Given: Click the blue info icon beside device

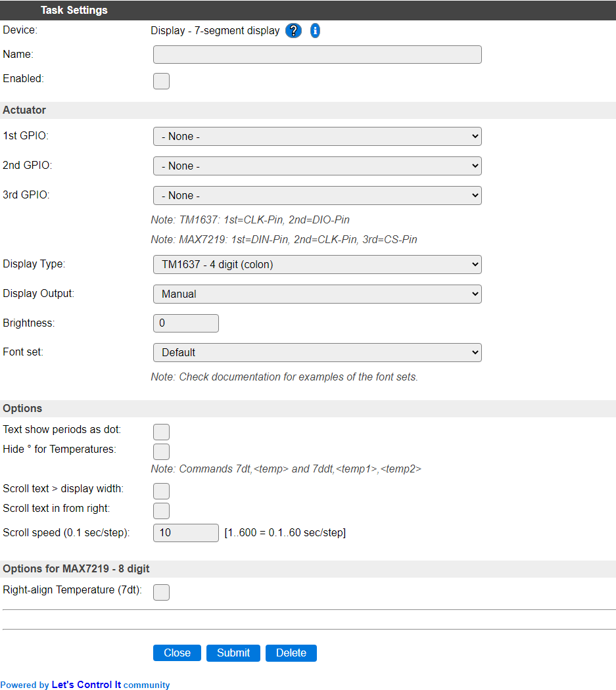Looking at the screenshot, I should (315, 30).
